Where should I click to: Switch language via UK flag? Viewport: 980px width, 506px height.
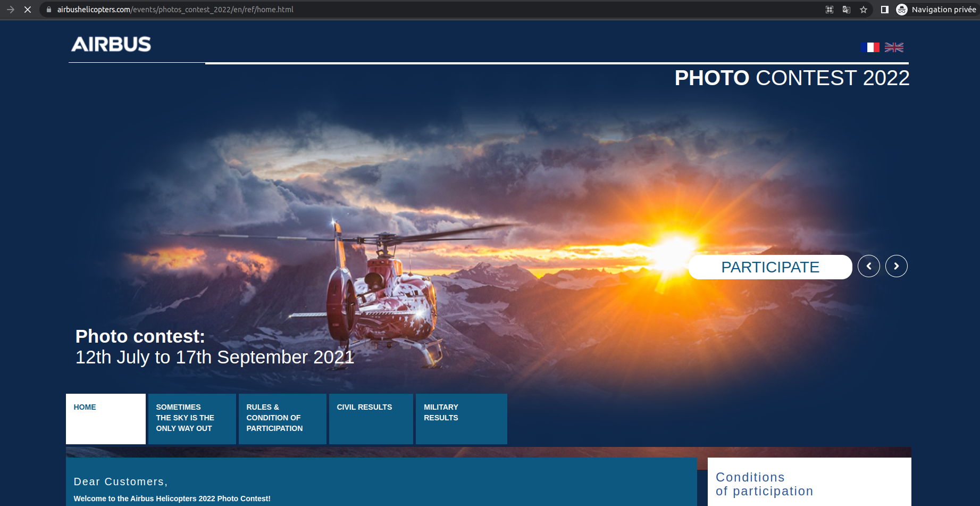pos(894,47)
